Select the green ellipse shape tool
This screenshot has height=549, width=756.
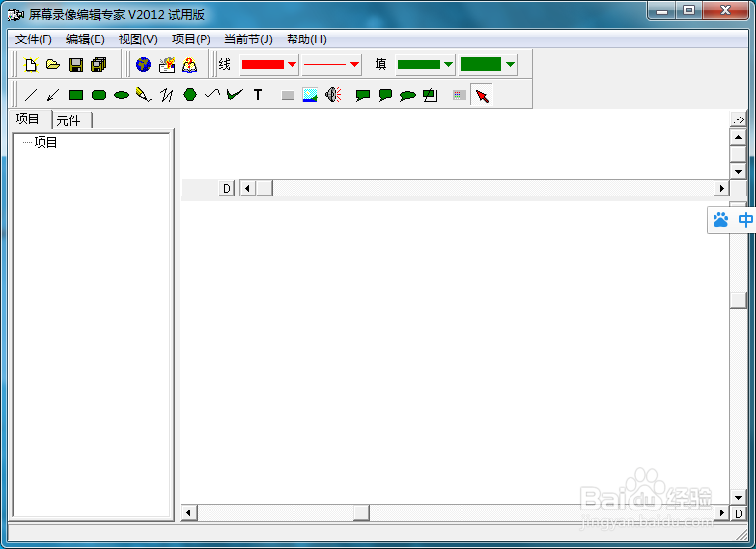(122, 95)
